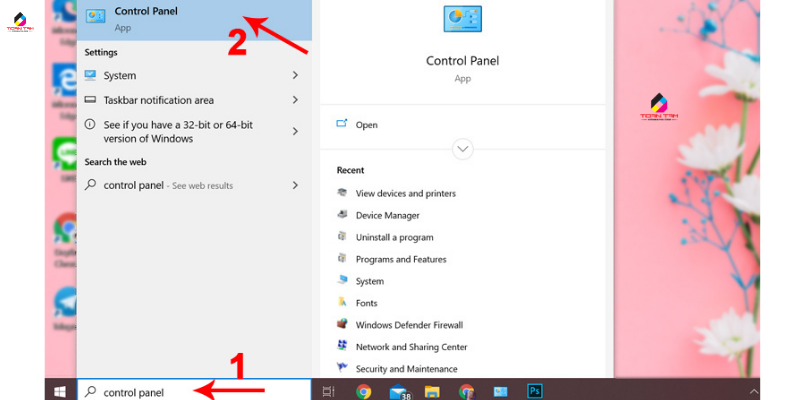Image resolution: width=800 pixels, height=400 pixels.
Task: Expand the 32-bit or 64-bit result chevron
Action: click(x=295, y=131)
